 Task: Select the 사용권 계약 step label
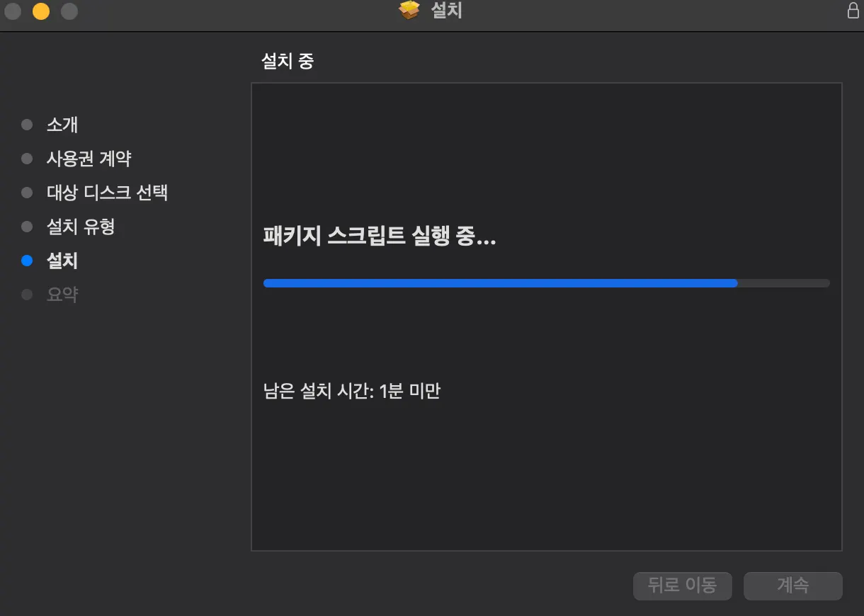pyautogui.click(x=89, y=159)
